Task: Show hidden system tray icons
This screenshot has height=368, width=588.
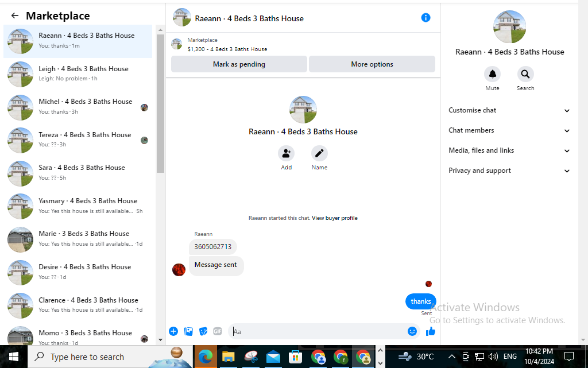Action: tap(452, 357)
